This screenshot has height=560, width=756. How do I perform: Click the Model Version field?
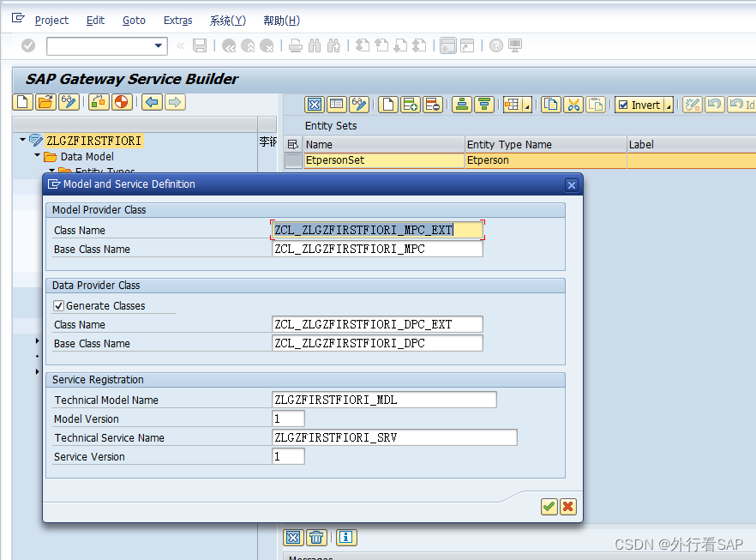pyautogui.click(x=288, y=418)
